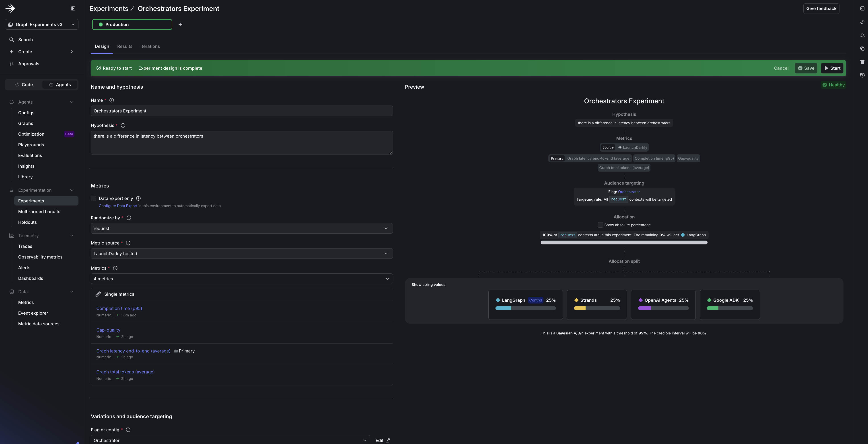
Task: Open Optimization Beta in sidebar
Action: tap(46, 134)
